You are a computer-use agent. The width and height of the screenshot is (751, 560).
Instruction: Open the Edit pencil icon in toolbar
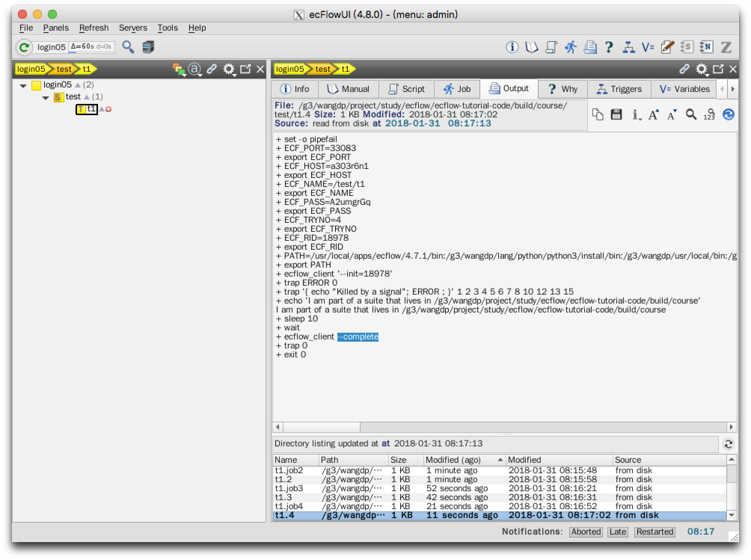[667, 47]
